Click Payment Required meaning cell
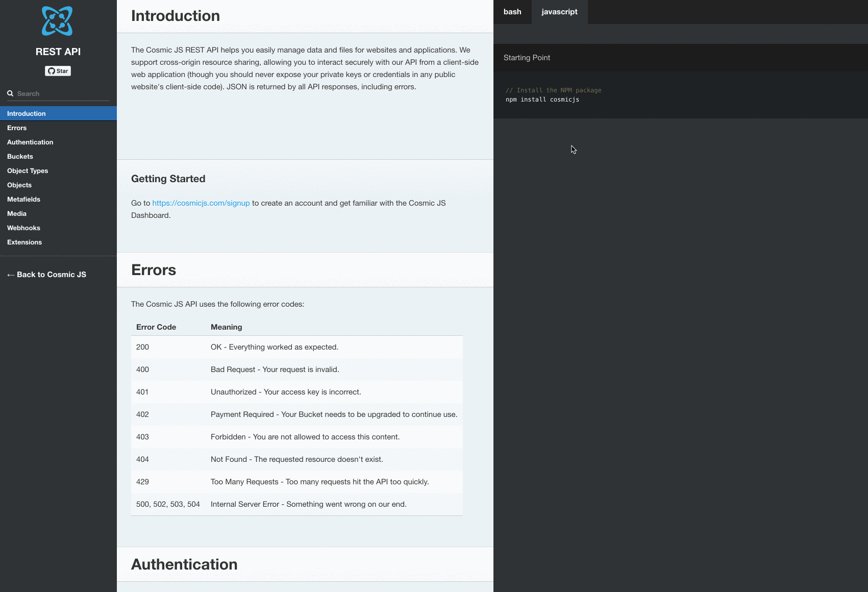Viewport: 868px width, 592px height. [x=334, y=414]
